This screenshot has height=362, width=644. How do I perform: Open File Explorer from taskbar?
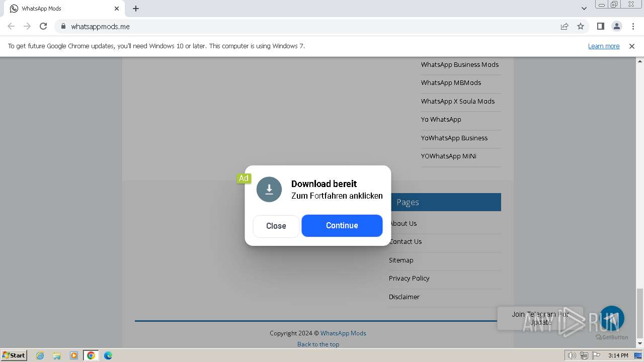(x=57, y=355)
